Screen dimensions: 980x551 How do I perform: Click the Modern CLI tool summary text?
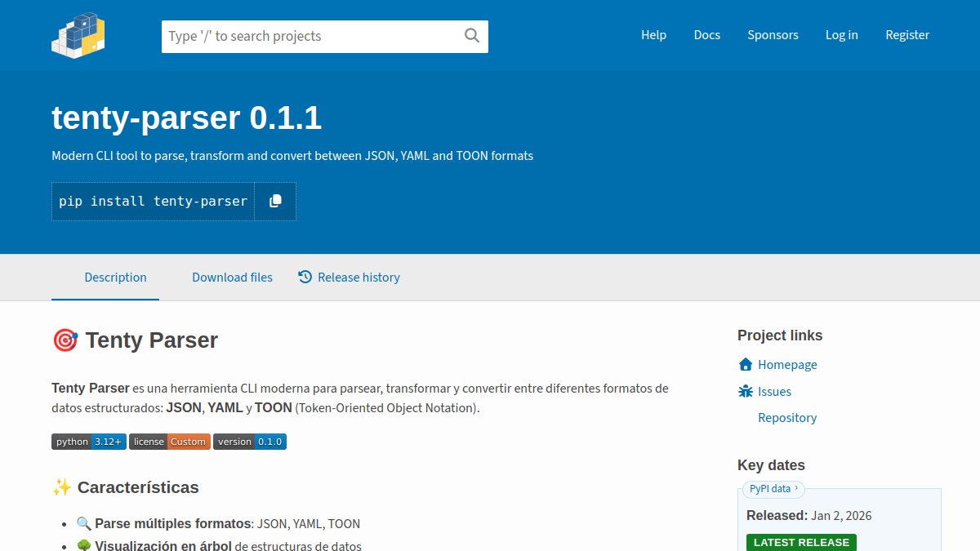(292, 156)
